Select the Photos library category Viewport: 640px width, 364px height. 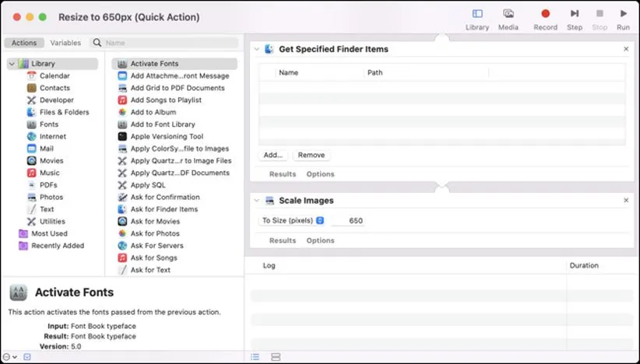[x=51, y=197]
